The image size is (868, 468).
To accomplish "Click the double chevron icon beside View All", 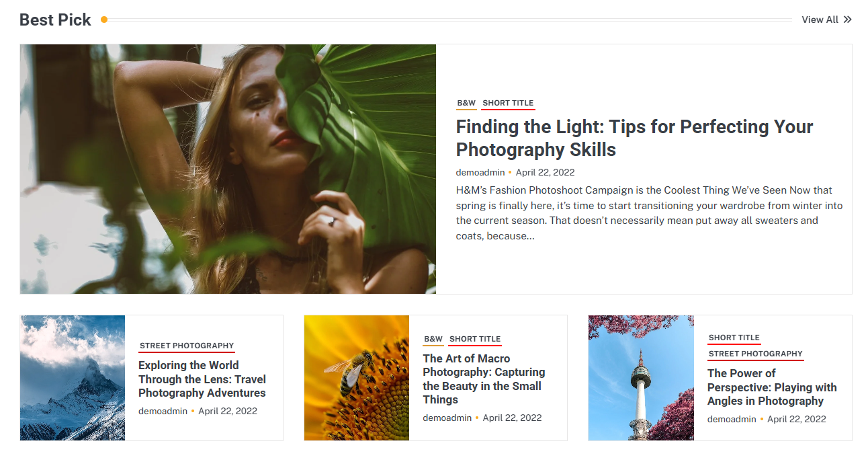I will (x=848, y=19).
